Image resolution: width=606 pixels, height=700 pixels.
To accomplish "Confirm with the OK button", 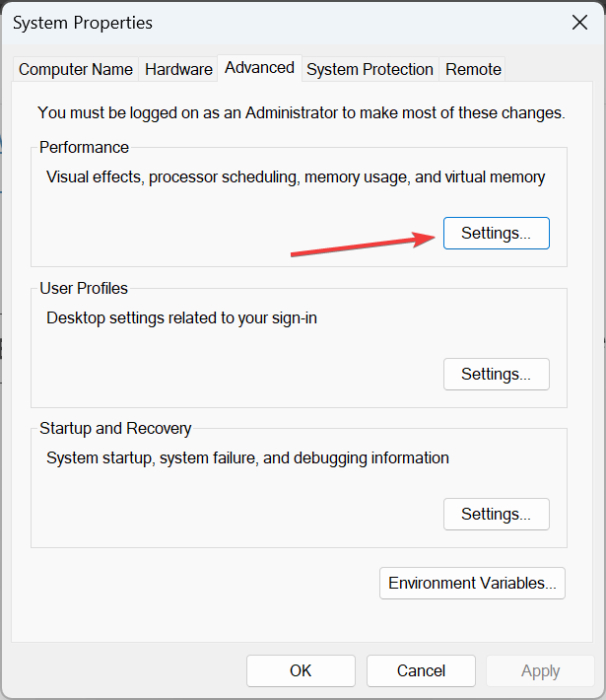I will [301, 670].
